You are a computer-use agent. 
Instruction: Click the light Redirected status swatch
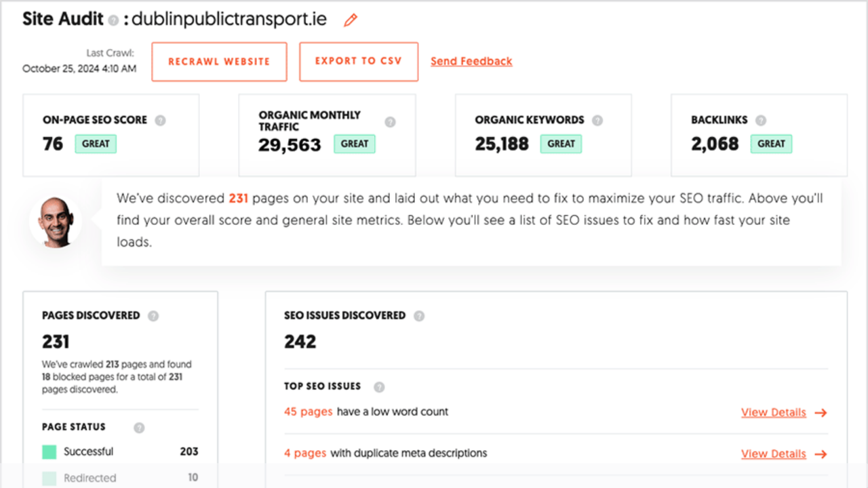(x=49, y=478)
